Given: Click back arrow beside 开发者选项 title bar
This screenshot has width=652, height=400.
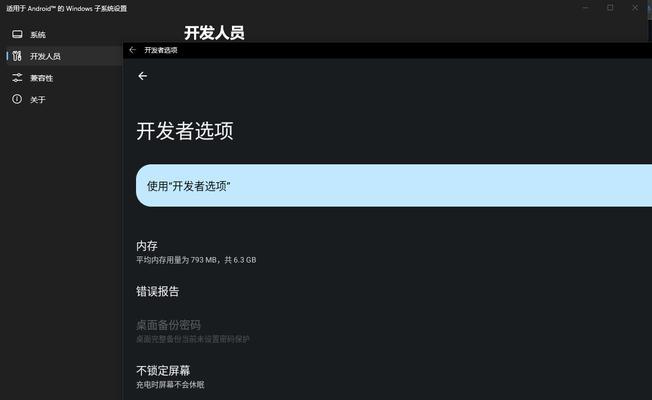Looking at the screenshot, I should pyautogui.click(x=133, y=50).
